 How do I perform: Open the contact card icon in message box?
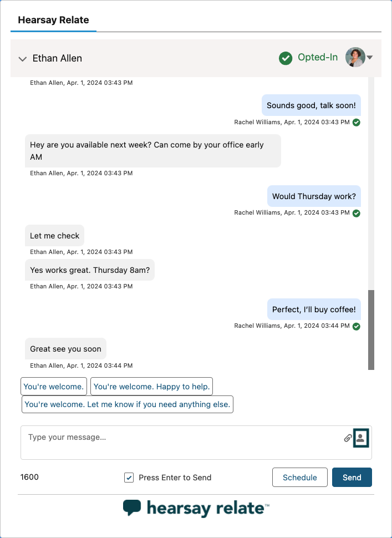(361, 438)
